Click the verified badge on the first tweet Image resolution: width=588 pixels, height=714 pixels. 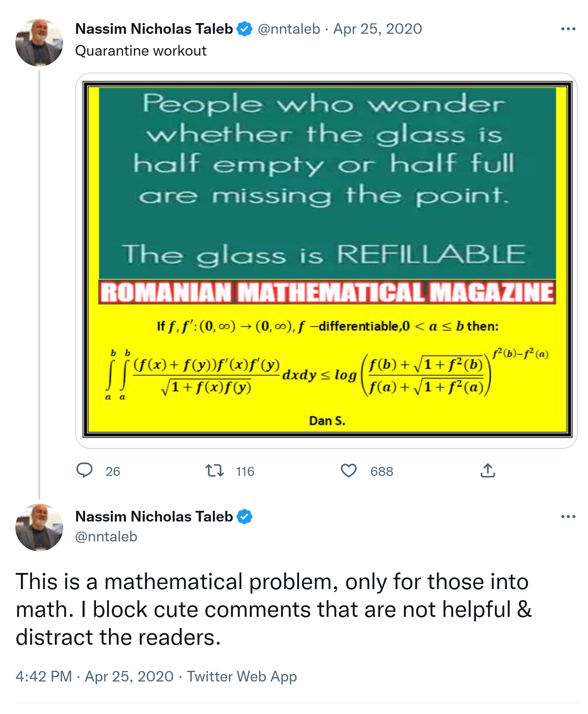(x=244, y=29)
